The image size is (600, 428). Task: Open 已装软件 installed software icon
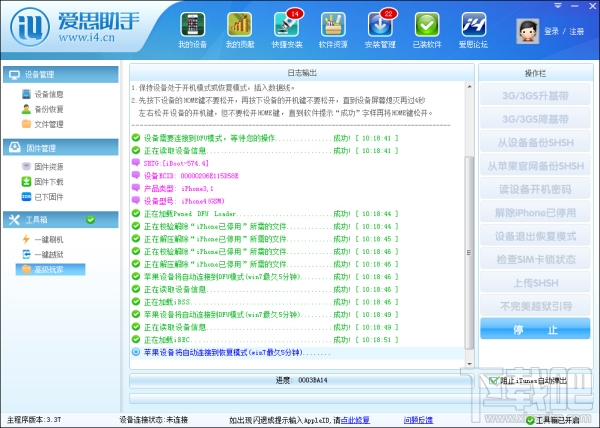[427, 31]
